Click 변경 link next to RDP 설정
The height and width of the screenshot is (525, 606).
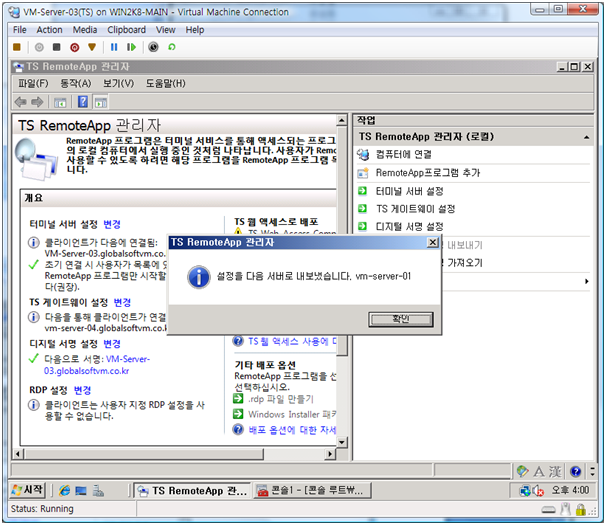click(x=82, y=390)
